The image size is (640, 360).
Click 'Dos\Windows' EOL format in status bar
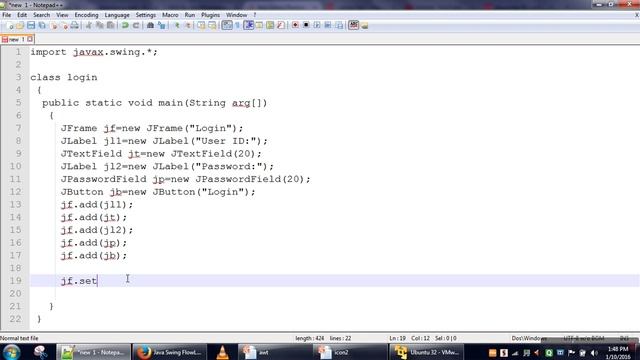529,338
